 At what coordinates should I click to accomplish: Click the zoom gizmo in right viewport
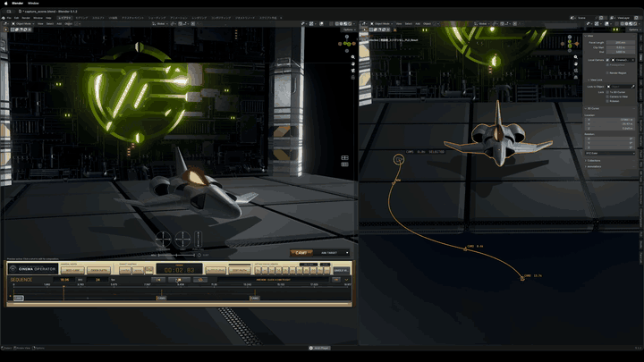pos(575,57)
